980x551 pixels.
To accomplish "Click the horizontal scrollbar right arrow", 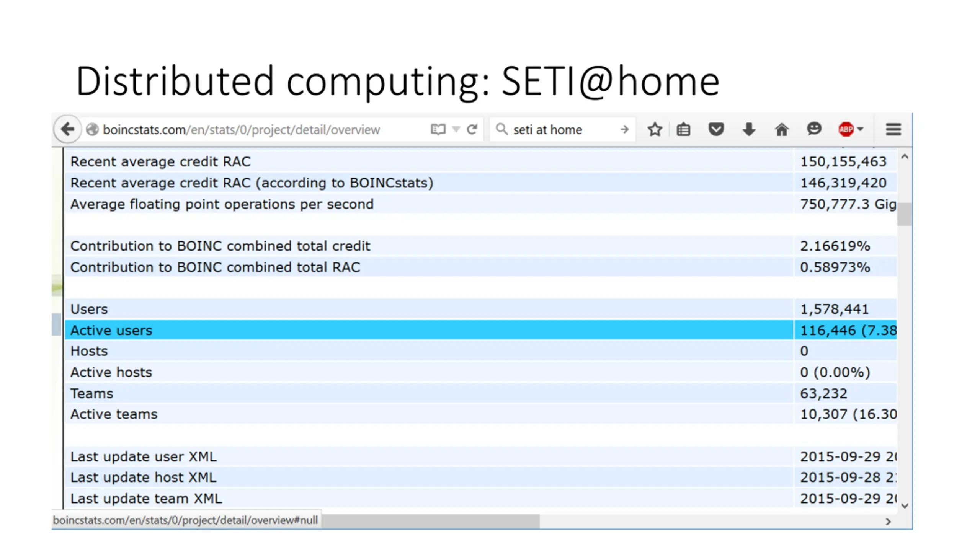I will (889, 522).
